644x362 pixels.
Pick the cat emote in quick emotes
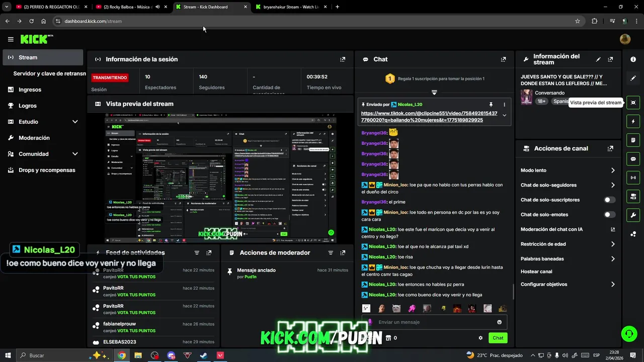[x=396, y=308]
